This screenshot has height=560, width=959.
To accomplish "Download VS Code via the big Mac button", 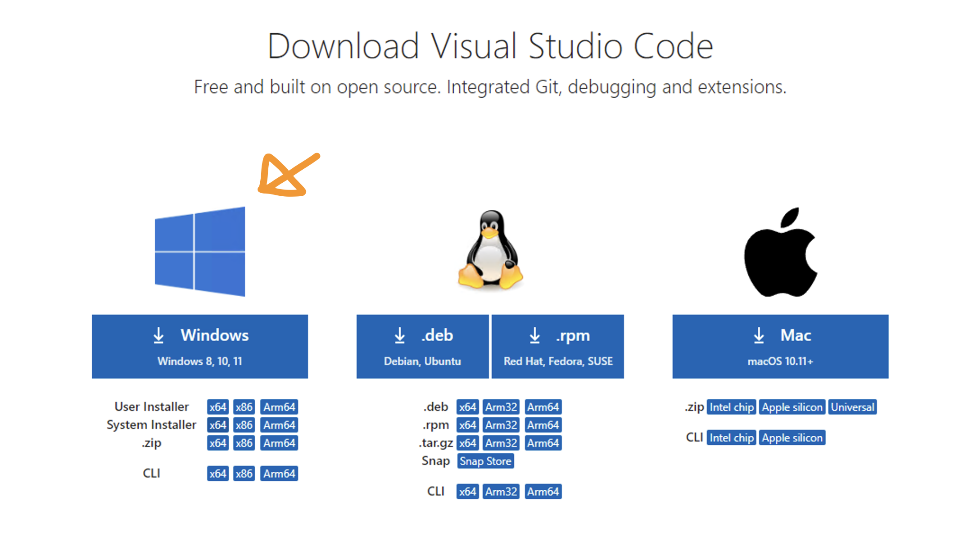I will click(x=780, y=346).
